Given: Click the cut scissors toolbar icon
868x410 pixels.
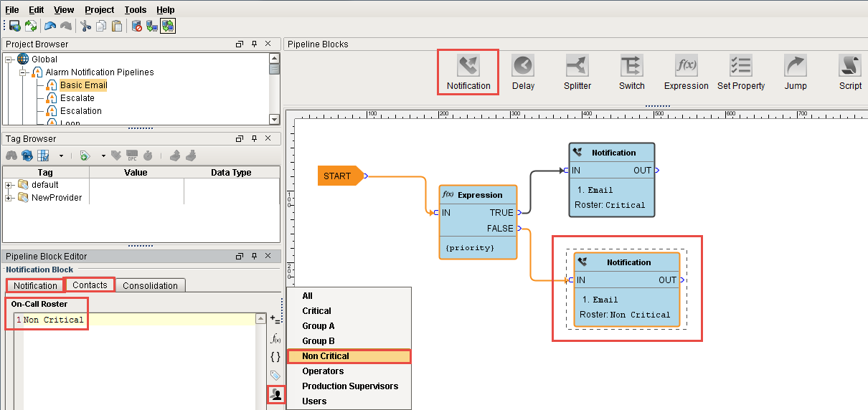Looking at the screenshot, I should (85, 26).
